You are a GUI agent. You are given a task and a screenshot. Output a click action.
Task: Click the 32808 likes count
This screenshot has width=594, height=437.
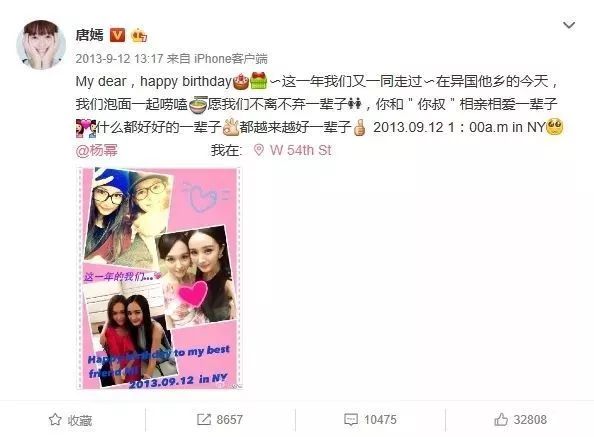click(x=530, y=420)
